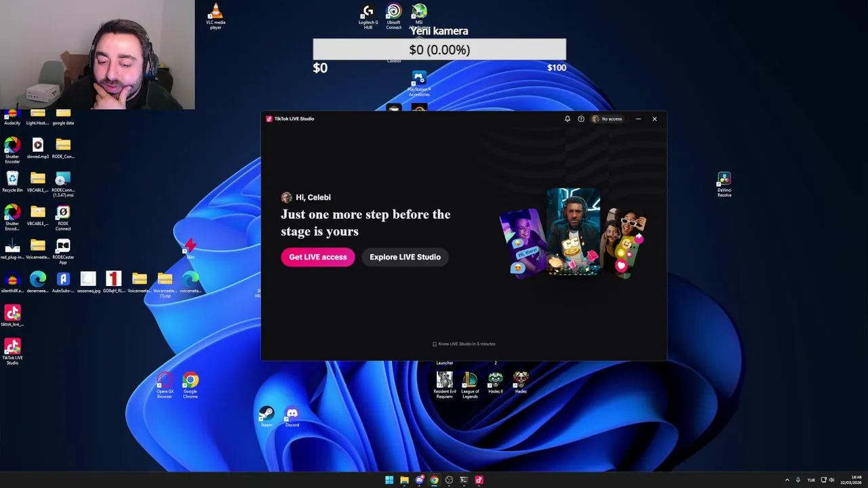Select Logitech G HUB desktop icon
Viewport: 868px width, 488px height.
[x=368, y=17]
